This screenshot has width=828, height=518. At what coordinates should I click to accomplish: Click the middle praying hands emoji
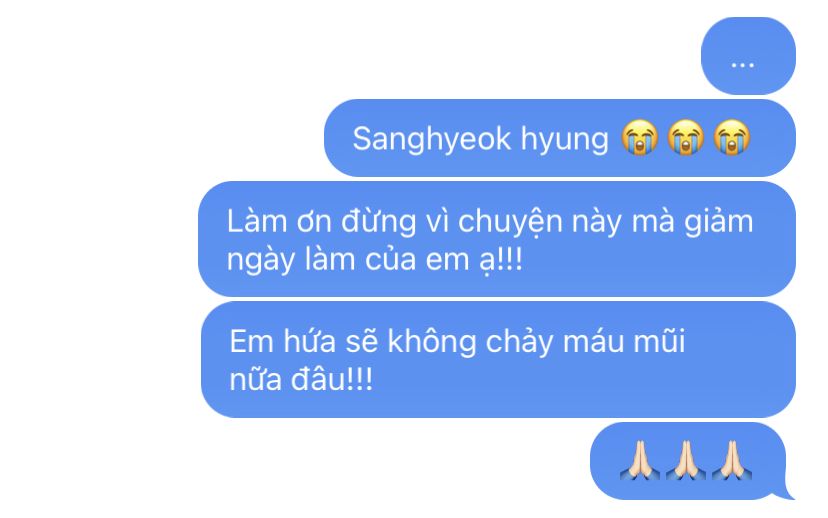click(685, 460)
